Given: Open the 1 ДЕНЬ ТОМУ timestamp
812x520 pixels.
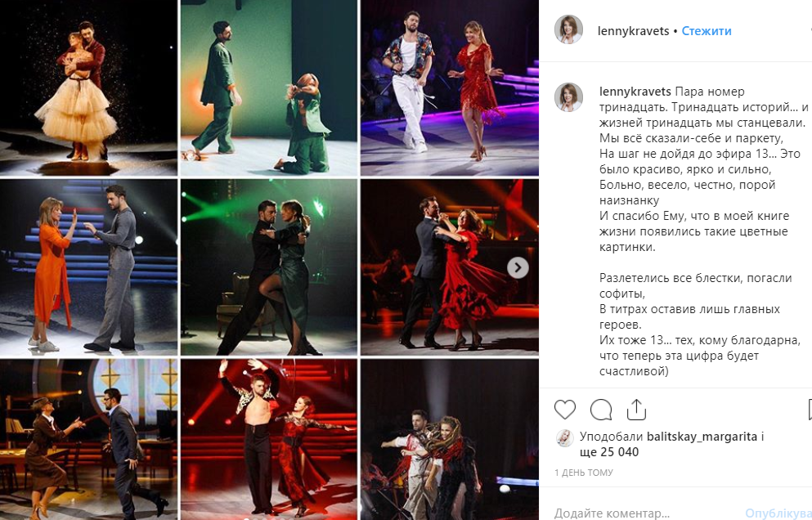Looking at the screenshot, I should click(584, 473).
